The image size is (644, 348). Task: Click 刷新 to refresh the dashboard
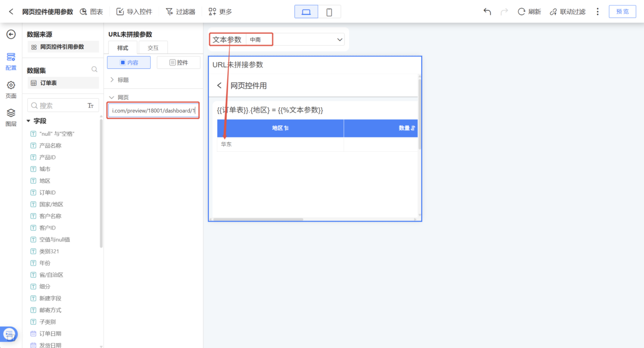pyautogui.click(x=529, y=12)
